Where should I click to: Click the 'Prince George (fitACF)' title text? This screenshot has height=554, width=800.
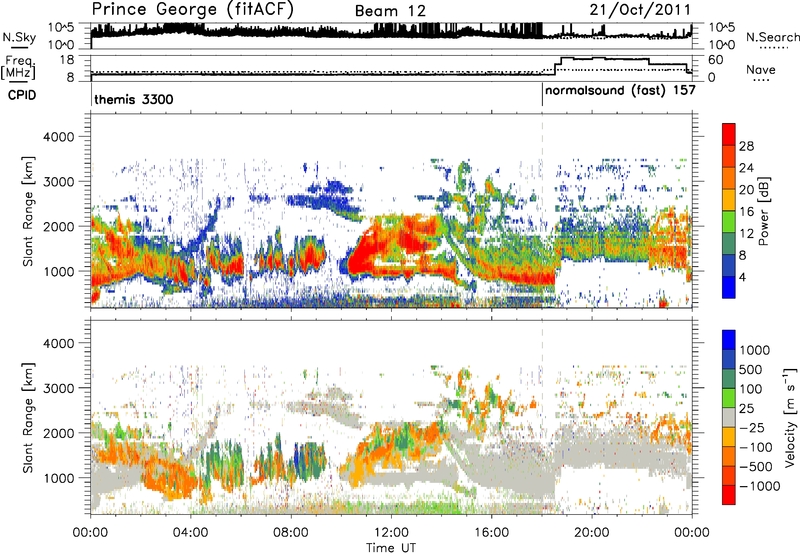point(193,10)
